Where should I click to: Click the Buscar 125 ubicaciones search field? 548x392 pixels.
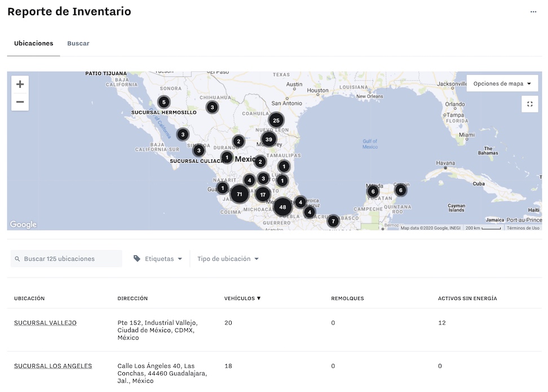67,259
